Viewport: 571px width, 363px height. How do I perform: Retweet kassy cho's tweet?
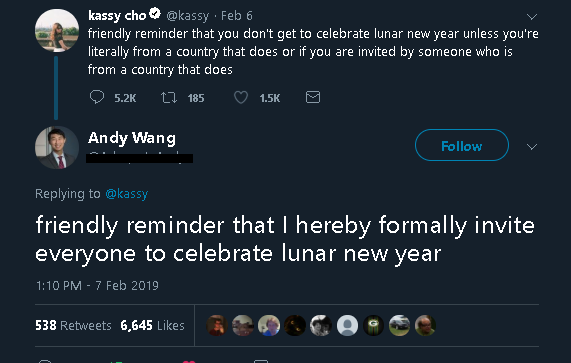pos(169,97)
